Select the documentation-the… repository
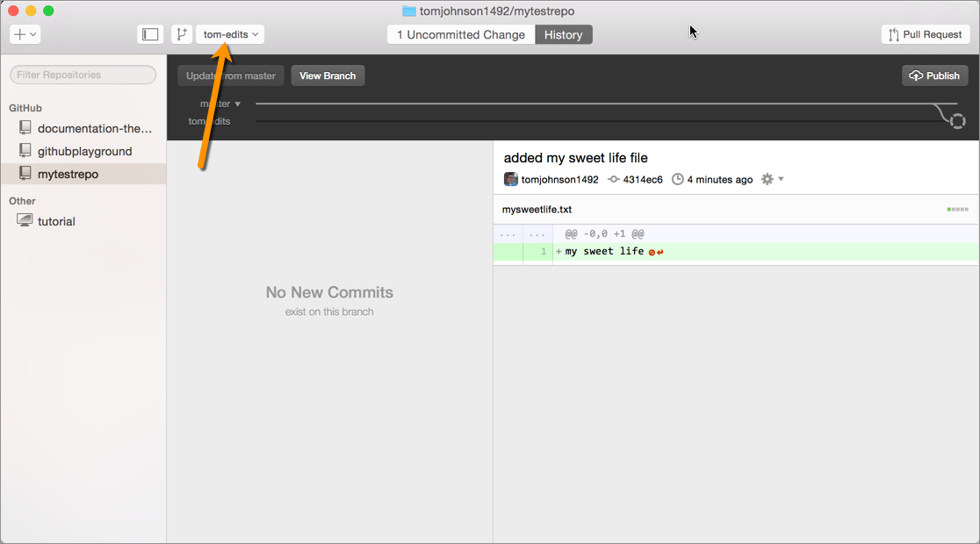The image size is (980, 544). coord(94,128)
